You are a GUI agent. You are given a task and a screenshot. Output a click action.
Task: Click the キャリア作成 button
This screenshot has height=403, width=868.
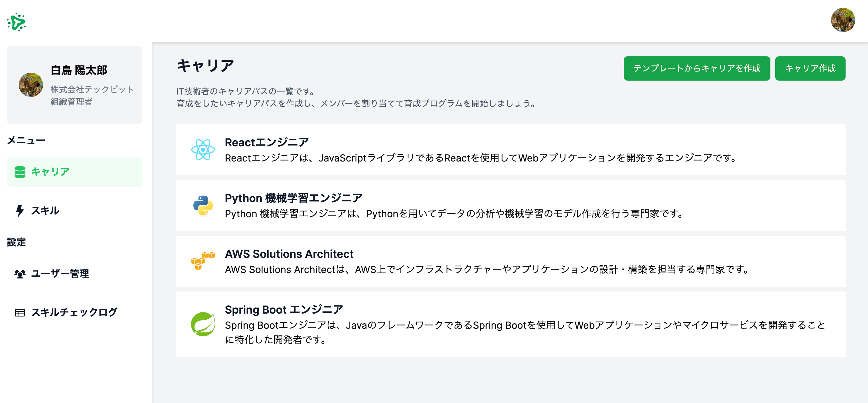[x=810, y=68]
